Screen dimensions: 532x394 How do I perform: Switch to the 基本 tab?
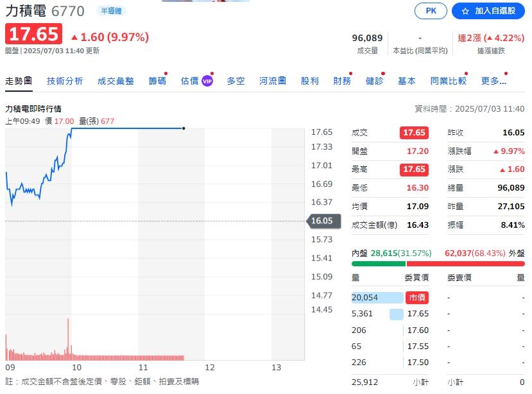click(407, 81)
